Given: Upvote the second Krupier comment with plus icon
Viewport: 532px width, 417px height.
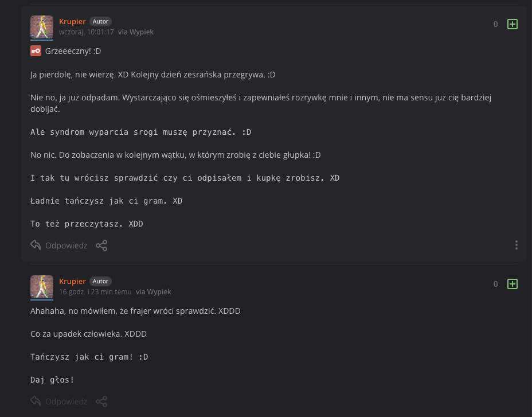Looking at the screenshot, I should coord(513,284).
